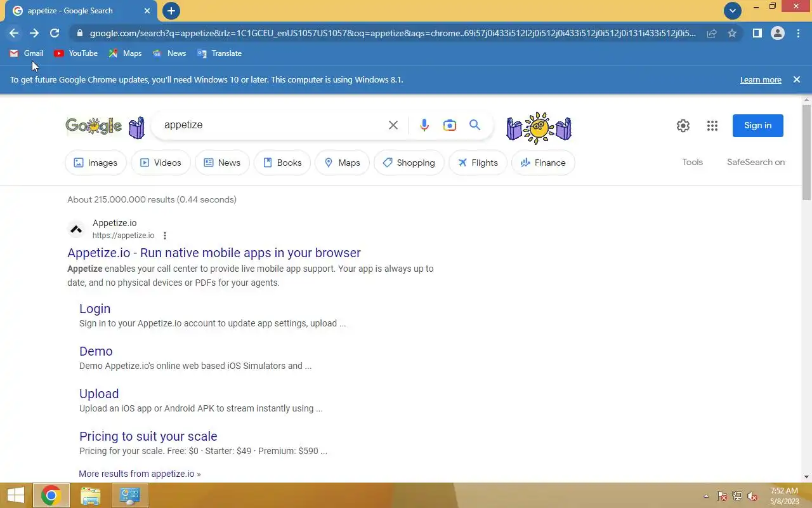This screenshot has height=508, width=812.
Task: Select the appetize - Google Search tab
Action: pyautogui.click(x=80, y=11)
